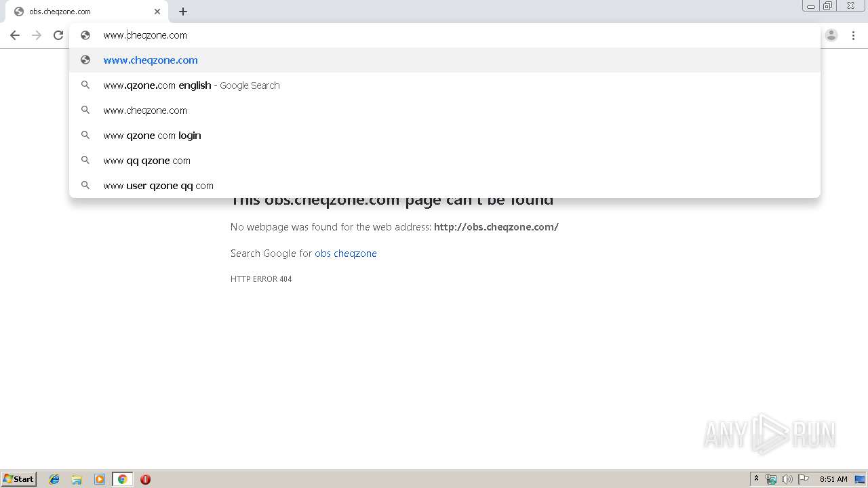Open Windows Explorer folder in taskbar
This screenshot has width=868, height=488.
pos(77,479)
